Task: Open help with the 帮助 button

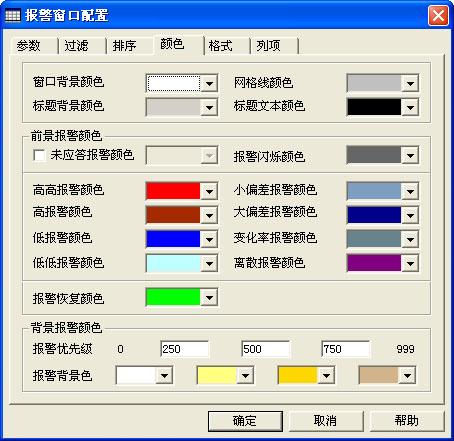Action: pyautogui.click(x=407, y=421)
